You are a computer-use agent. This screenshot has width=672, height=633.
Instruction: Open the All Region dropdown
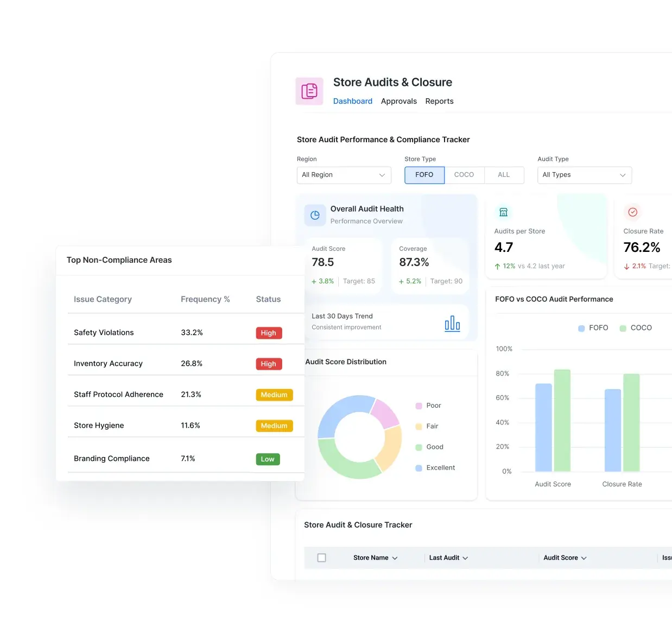pyautogui.click(x=344, y=175)
